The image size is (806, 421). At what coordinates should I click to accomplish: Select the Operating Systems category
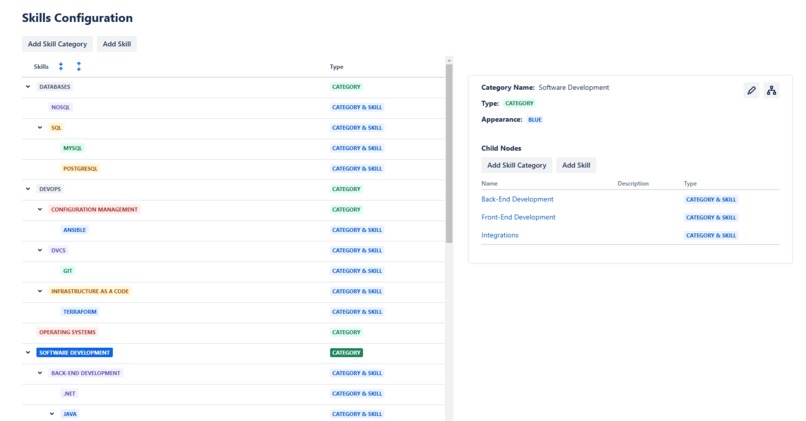(67, 332)
